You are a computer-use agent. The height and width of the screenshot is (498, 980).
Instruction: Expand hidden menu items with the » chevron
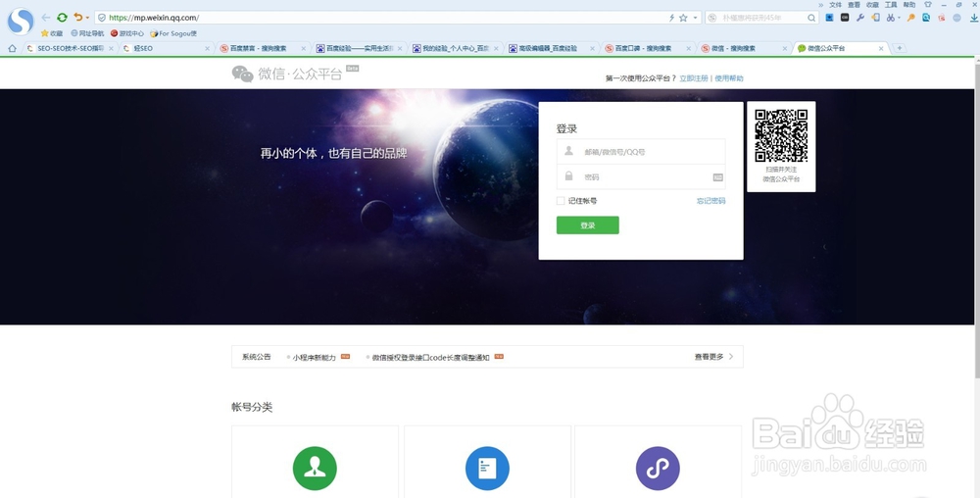tap(820, 4)
